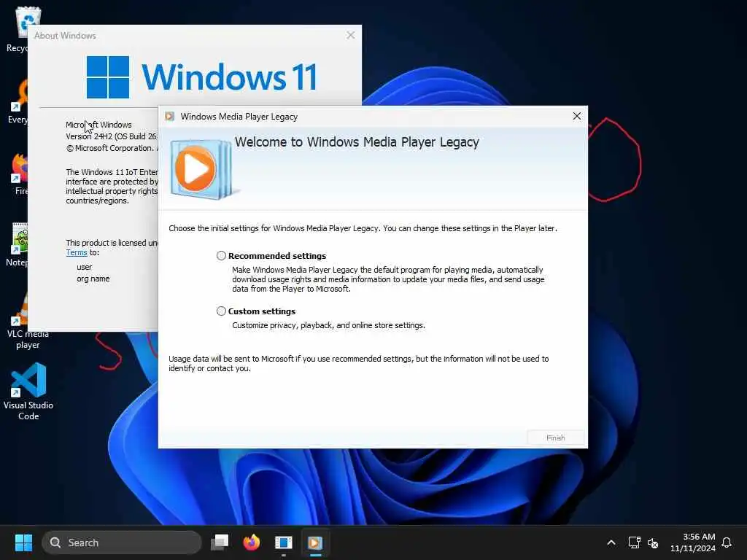Click the 'Usage data will be sent' notice
This screenshot has height=560, width=747.
pyautogui.click(x=359, y=363)
